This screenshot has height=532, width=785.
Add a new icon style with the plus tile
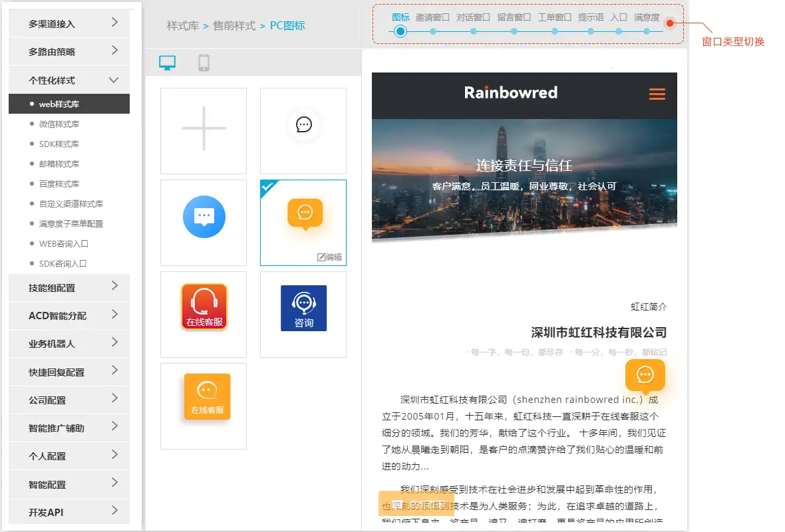click(204, 130)
